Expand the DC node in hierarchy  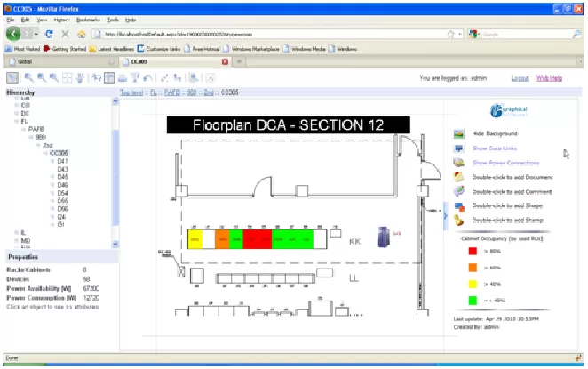click(x=17, y=113)
